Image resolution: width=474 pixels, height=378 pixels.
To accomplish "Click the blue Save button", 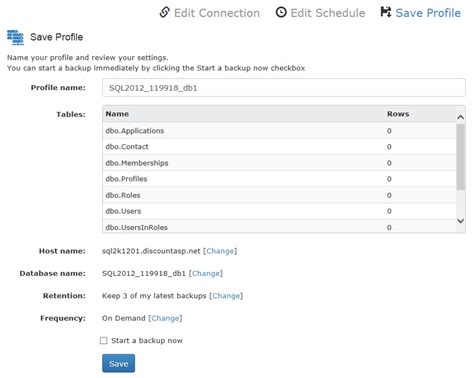I will pos(118,363).
